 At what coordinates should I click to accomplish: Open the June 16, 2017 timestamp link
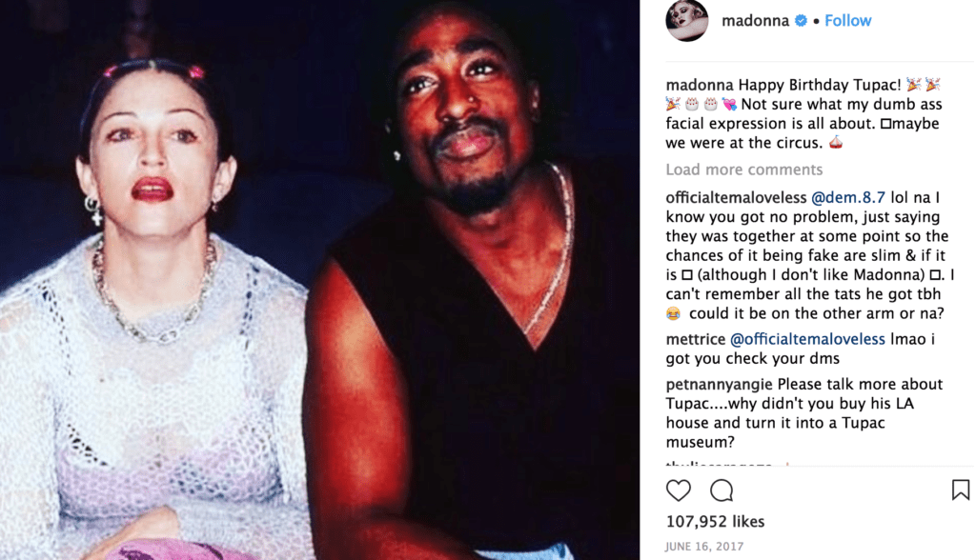click(x=704, y=547)
